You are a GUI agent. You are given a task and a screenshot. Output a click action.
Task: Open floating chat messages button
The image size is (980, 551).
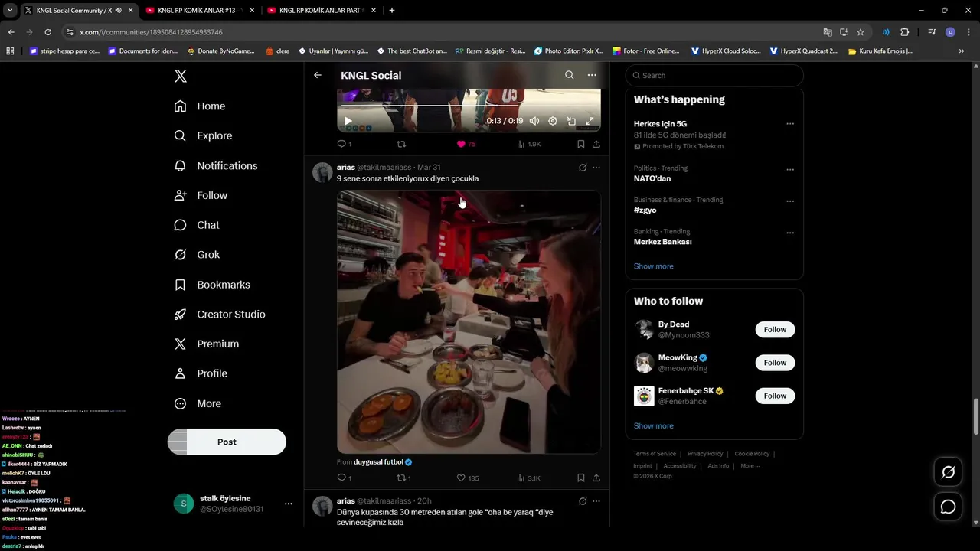(949, 507)
